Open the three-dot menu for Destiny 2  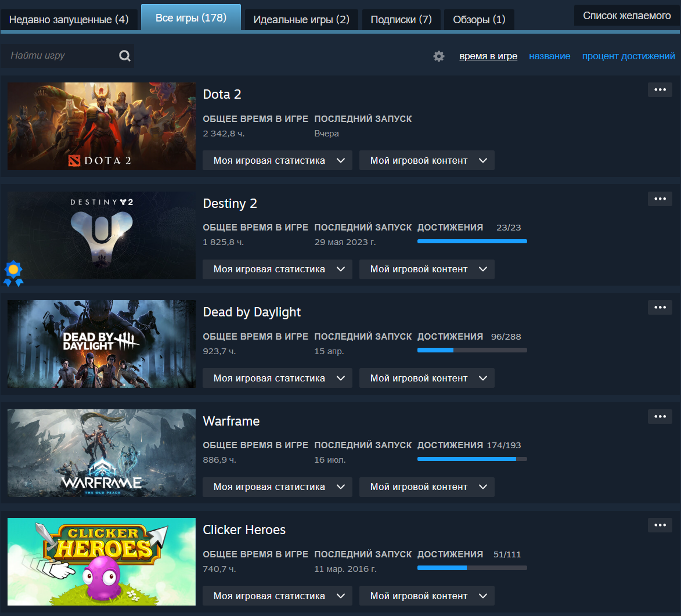pyautogui.click(x=660, y=199)
